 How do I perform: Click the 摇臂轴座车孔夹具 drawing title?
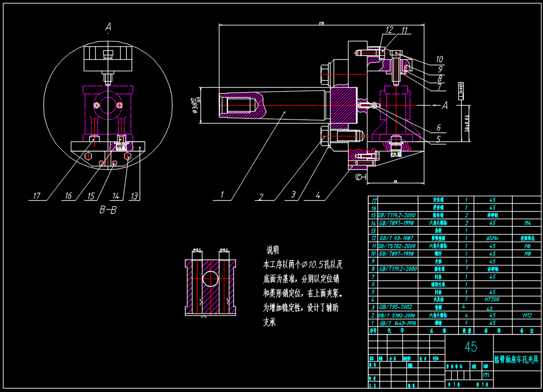pyautogui.click(x=517, y=359)
